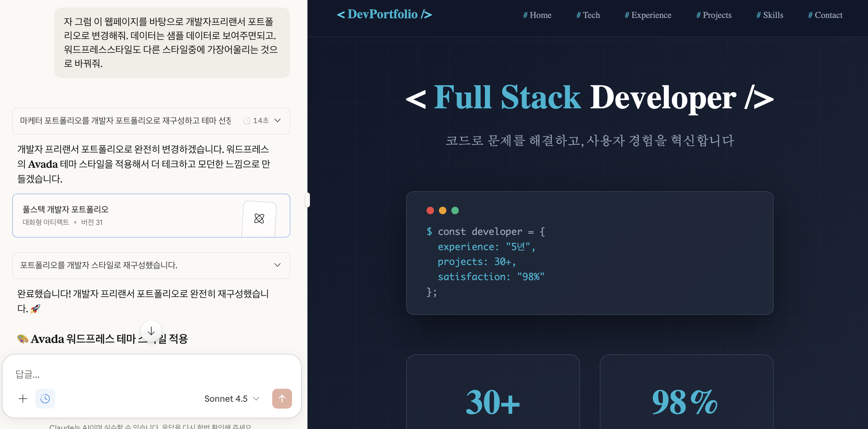Viewport: 868px width, 429px height.
Task: Toggle the extended thinking clock icon
Action: tap(45, 398)
